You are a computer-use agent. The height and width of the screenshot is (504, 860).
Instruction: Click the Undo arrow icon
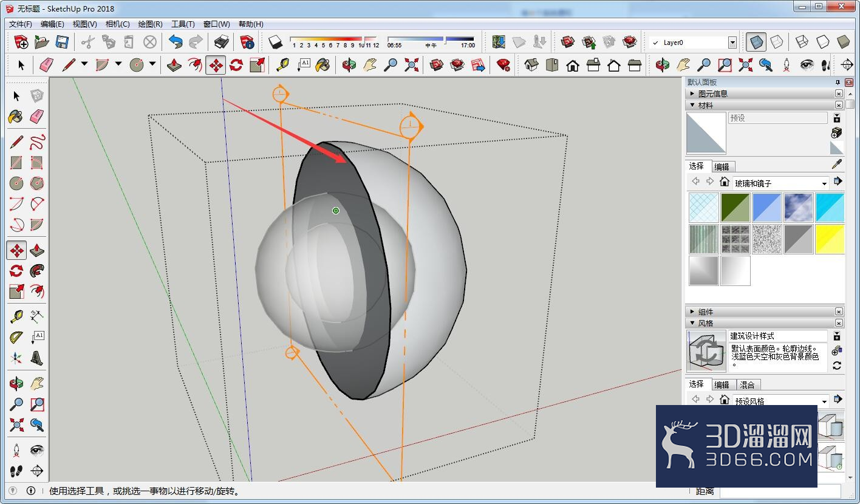coord(176,42)
